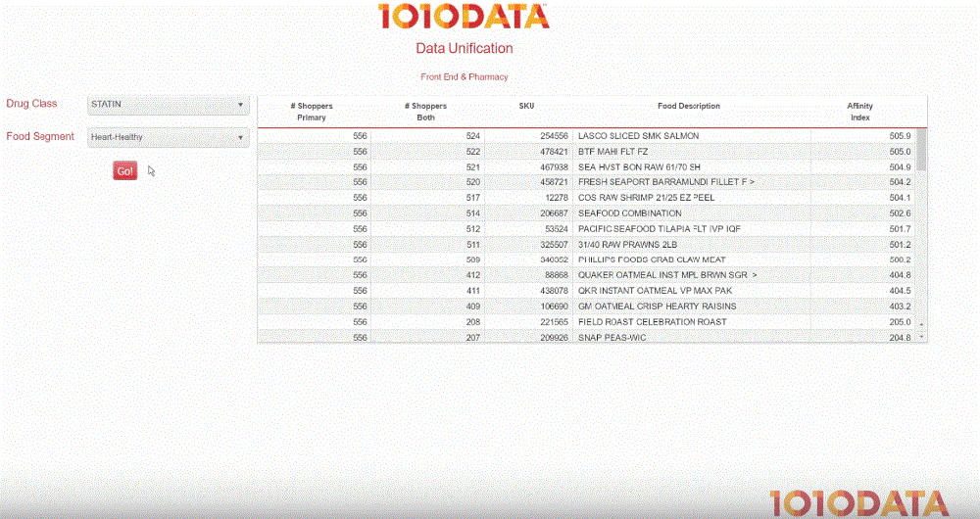Click SKU value 53524
Image resolution: width=980 pixels, height=519 pixels.
pos(557,229)
